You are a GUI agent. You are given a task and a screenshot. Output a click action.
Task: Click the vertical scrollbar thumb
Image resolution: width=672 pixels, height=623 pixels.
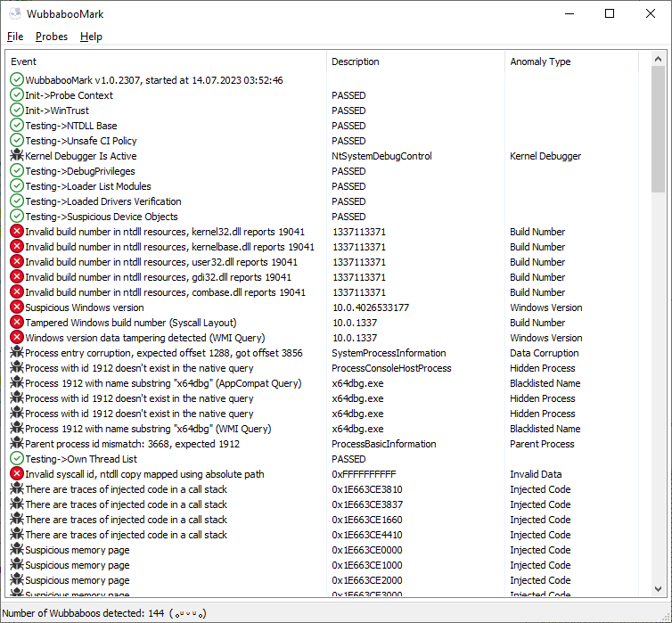(659, 129)
